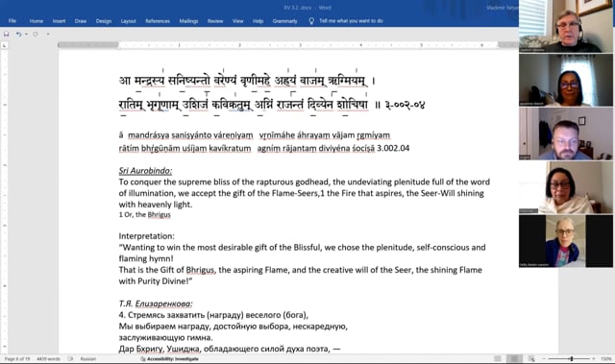615x364 pixels.
Task: Click the Russian language indicator
Action: [x=88, y=358]
